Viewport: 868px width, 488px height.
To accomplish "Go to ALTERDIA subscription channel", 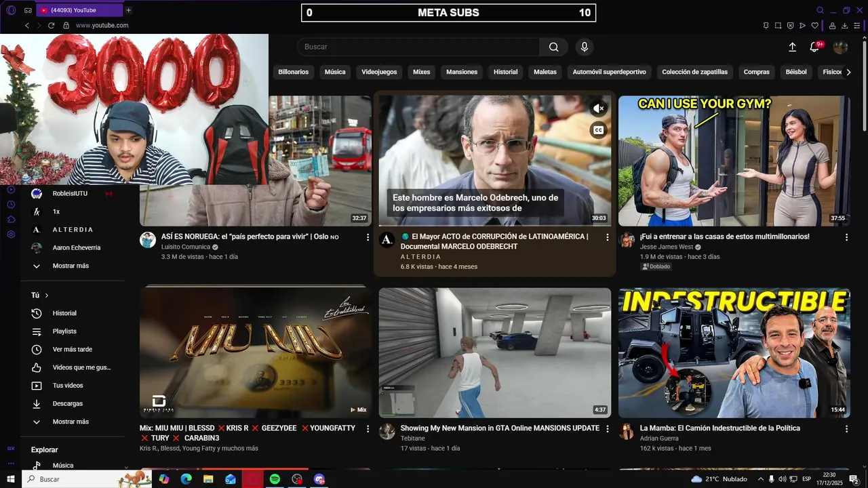I will (x=73, y=230).
